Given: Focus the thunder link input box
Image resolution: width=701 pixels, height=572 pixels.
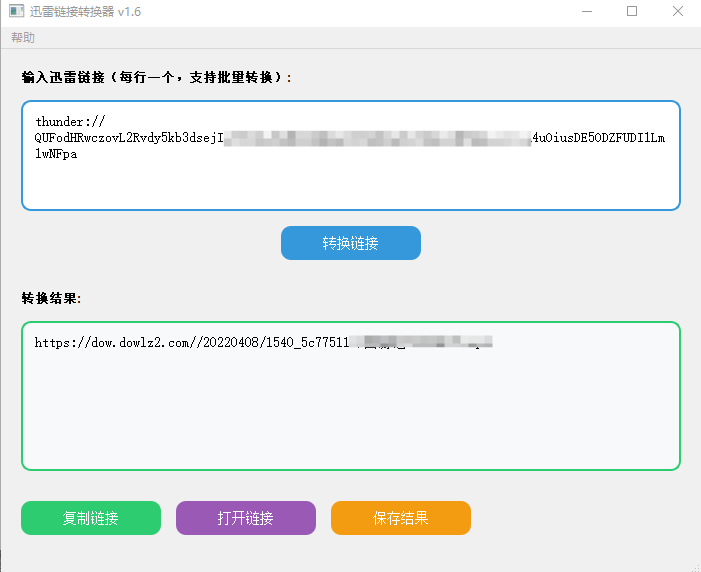Looking at the screenshot, I should click(351, 155).
